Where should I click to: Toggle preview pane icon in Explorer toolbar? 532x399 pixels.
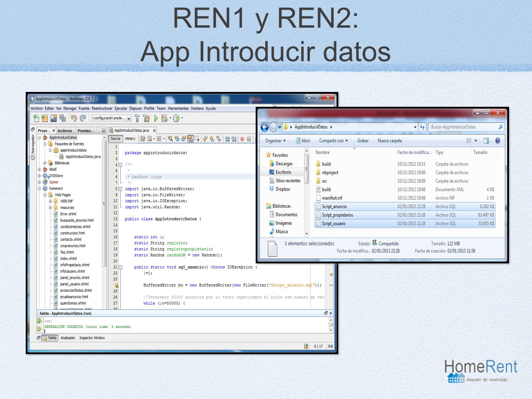point(486,141)
